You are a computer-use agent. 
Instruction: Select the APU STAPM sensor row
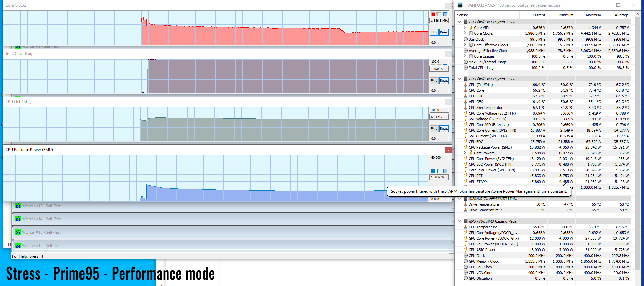click(x=543, y=182)
